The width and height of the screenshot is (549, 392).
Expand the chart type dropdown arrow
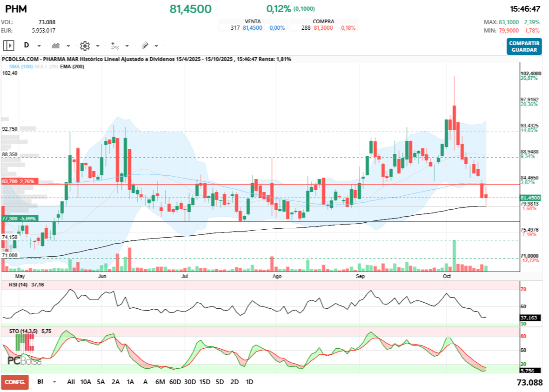click(x=68, y=46)
